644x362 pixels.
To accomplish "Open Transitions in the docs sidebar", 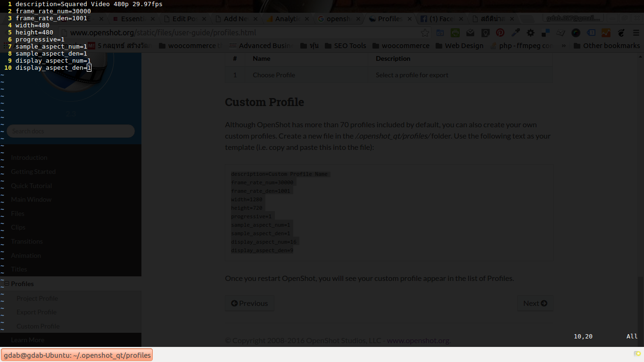I will tap(27, 241).
